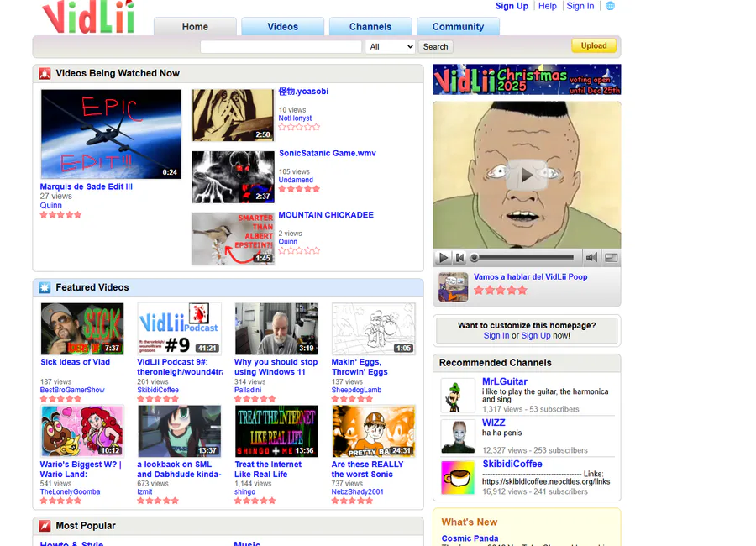Focus the search text field
This screenshot has height=546, width=756.
tap(281, 47)
